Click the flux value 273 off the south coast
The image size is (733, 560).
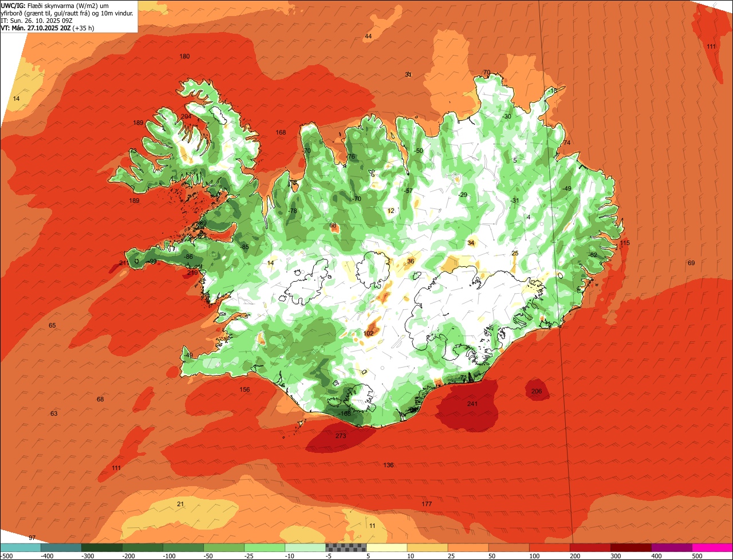341,436
